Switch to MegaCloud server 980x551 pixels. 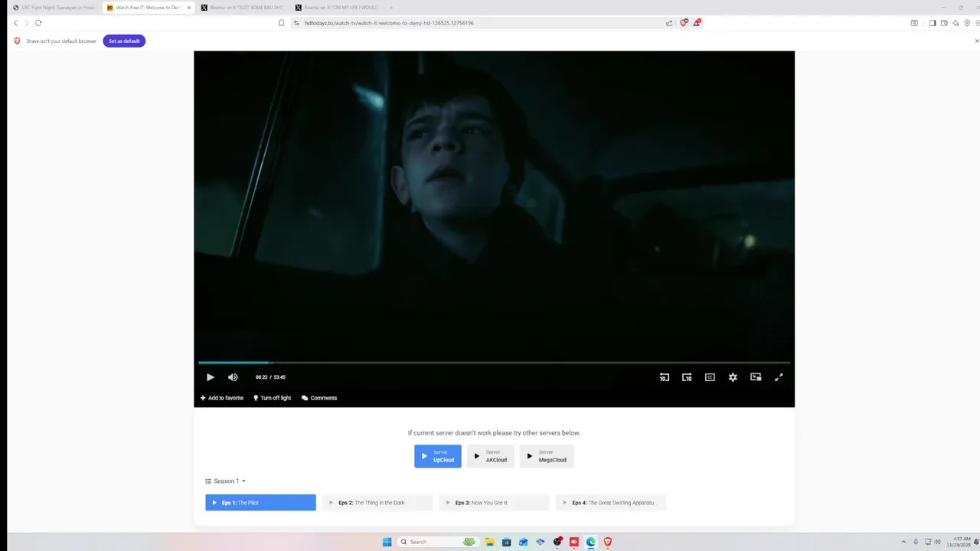(547, 456)
